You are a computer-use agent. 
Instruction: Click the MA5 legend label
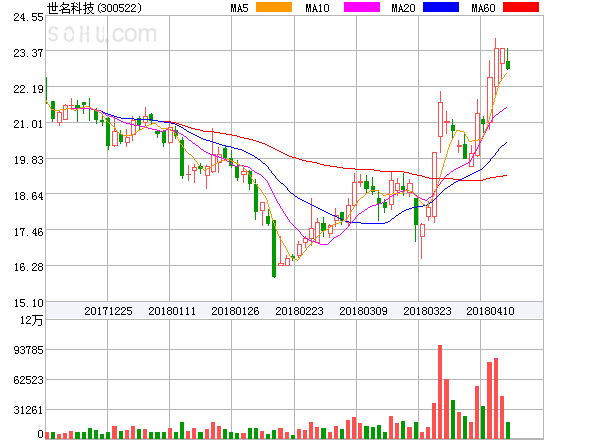240,8
